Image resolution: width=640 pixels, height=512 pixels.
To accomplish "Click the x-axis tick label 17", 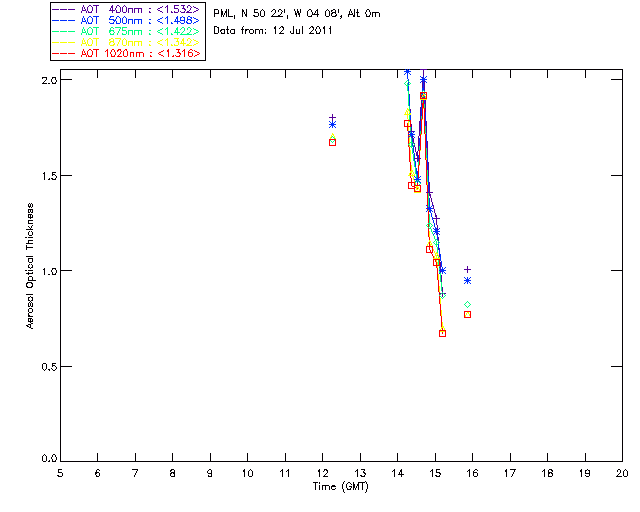I will 510,473.
